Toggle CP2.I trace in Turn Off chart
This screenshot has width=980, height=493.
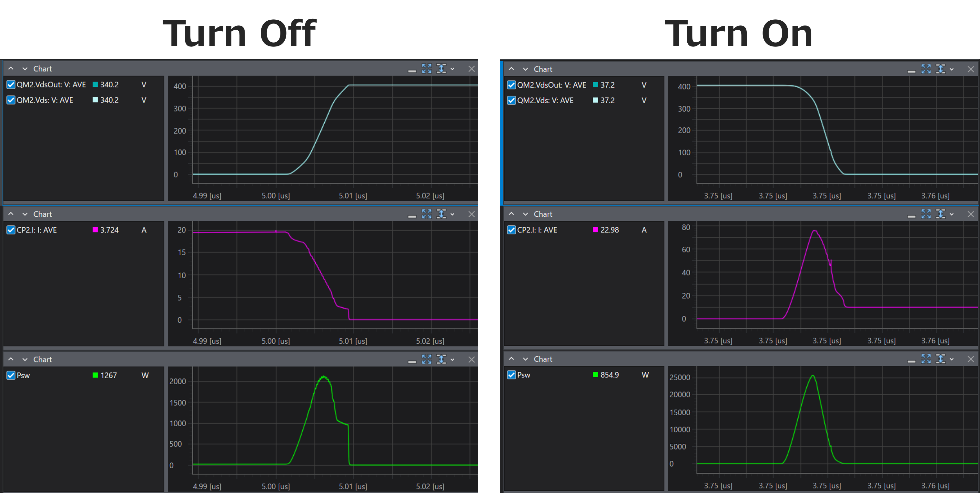pos(11,230)
